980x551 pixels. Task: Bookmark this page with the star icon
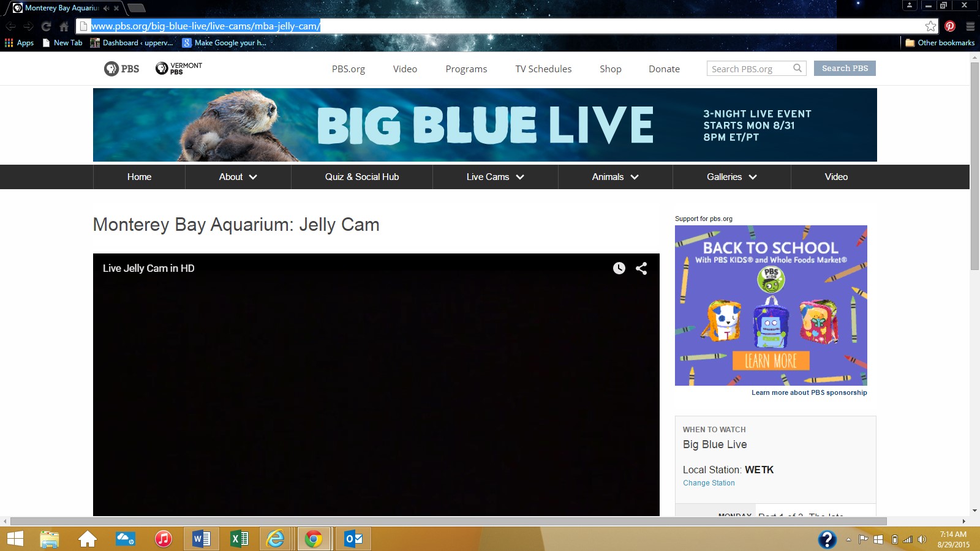tap(930, 26)
